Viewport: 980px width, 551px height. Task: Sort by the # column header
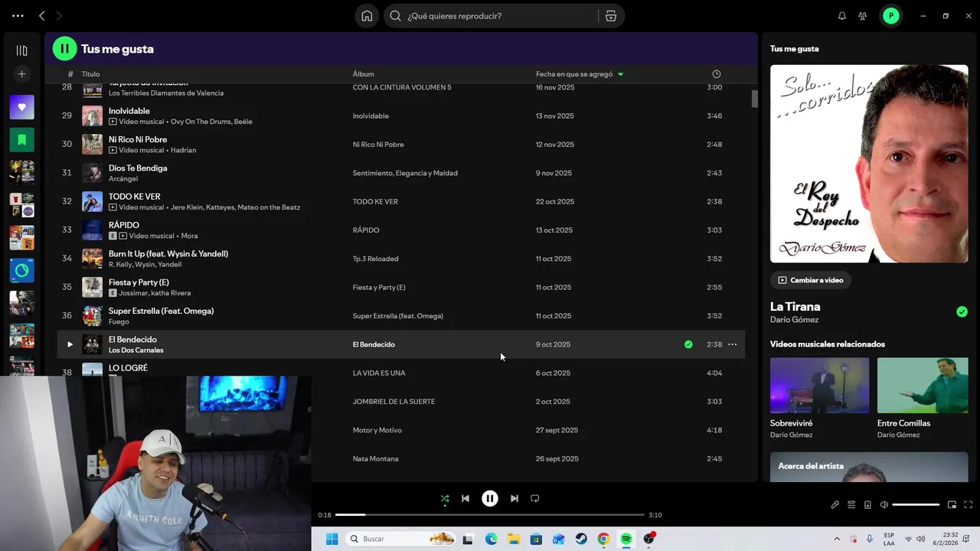click(70, 74)
